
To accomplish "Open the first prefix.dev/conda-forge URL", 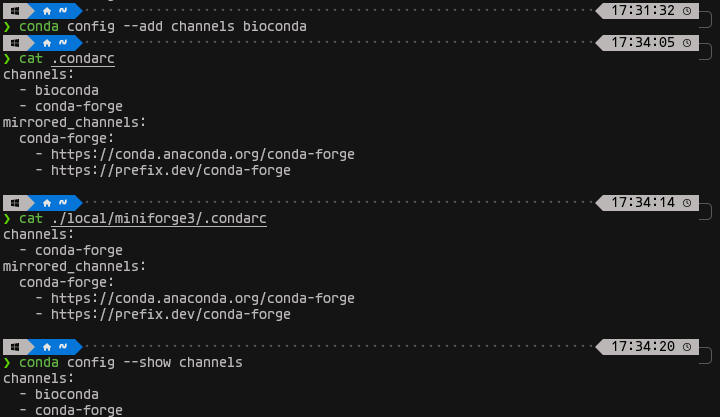I will coord(171,170).
